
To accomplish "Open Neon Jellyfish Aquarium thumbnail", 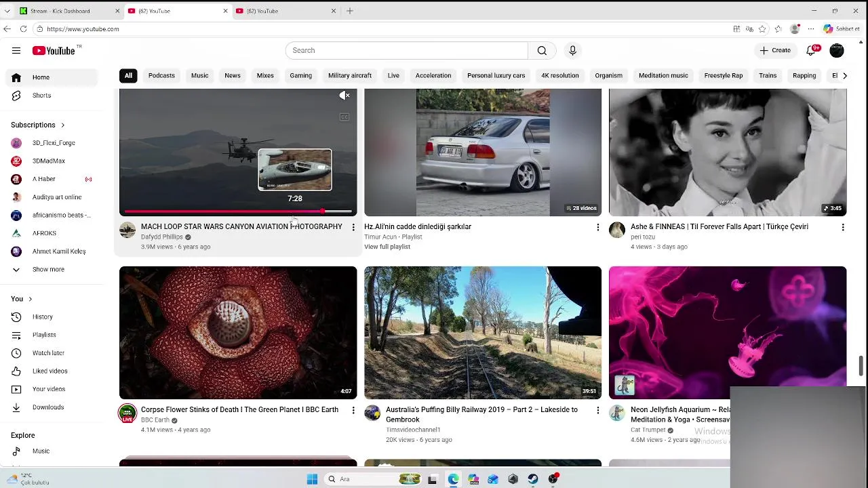I will (x=728, y=333).
